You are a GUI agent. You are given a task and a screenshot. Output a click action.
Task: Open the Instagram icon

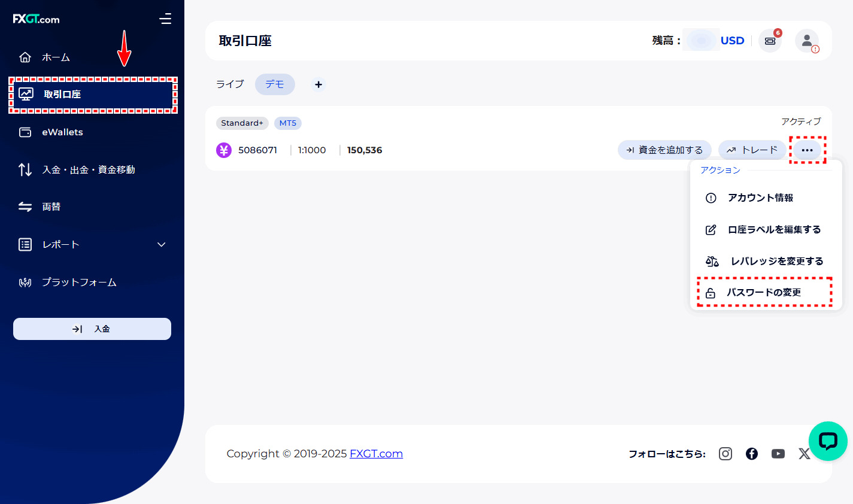coord(725,454)
